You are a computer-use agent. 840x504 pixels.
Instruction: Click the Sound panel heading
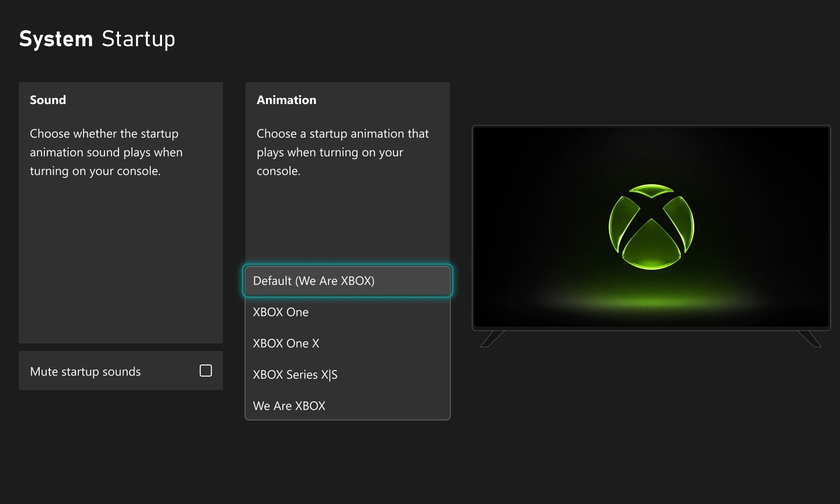(x=48, y=100)
